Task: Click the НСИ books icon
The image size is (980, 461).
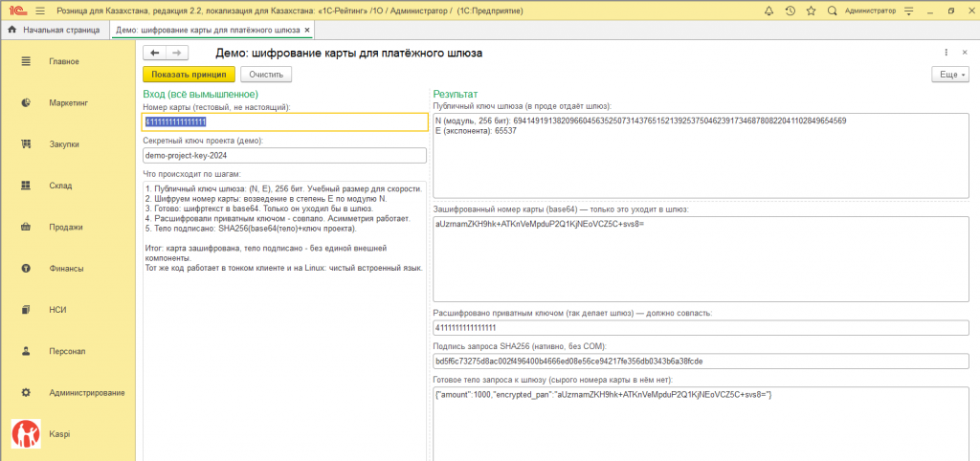Action: tap(26, 310)
